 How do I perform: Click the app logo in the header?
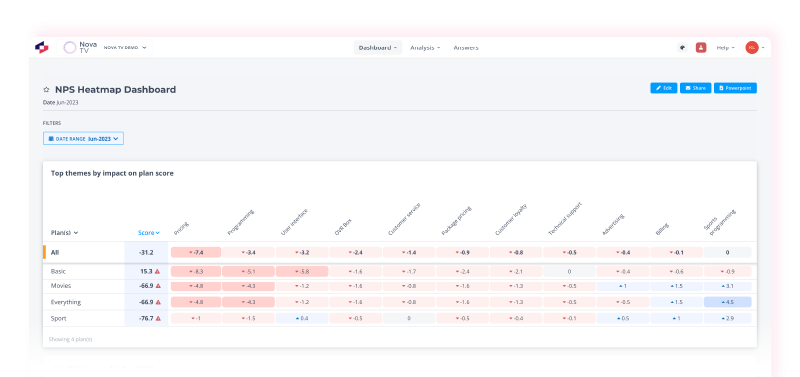click(41, 47)
